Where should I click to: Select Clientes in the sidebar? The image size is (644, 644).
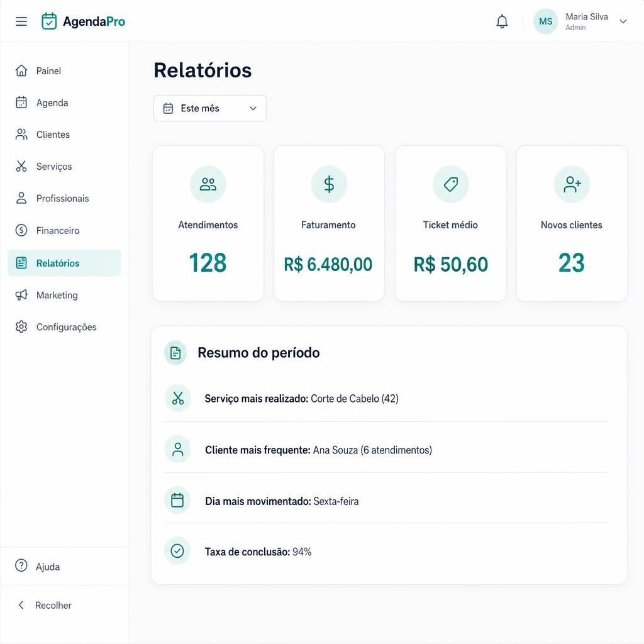53,135
